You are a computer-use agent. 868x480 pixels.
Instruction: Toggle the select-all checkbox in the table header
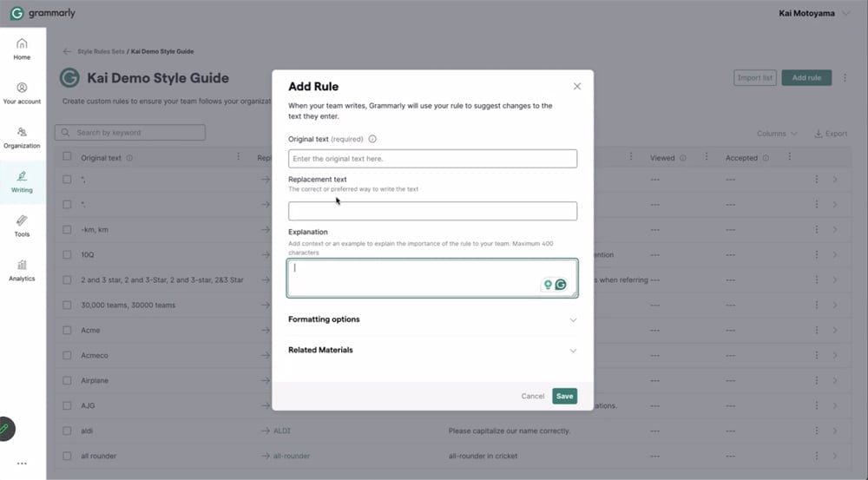coord(67,157)
